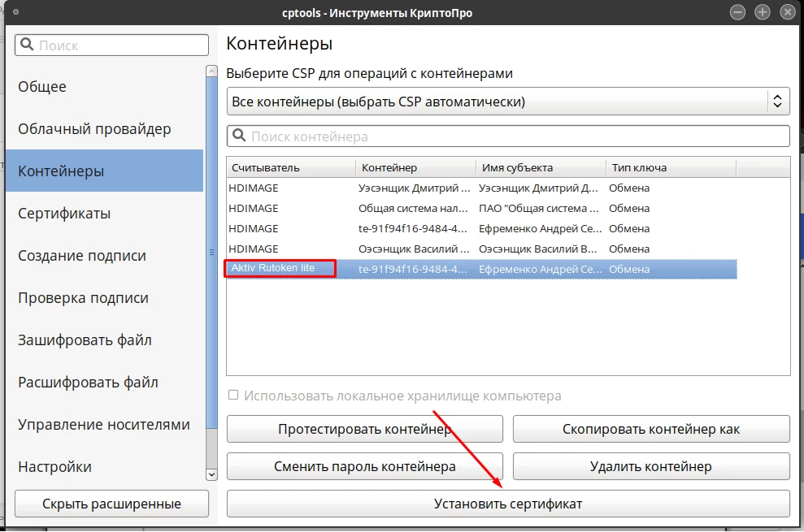
Task: Maximize the cptools window
Action: 763,12
